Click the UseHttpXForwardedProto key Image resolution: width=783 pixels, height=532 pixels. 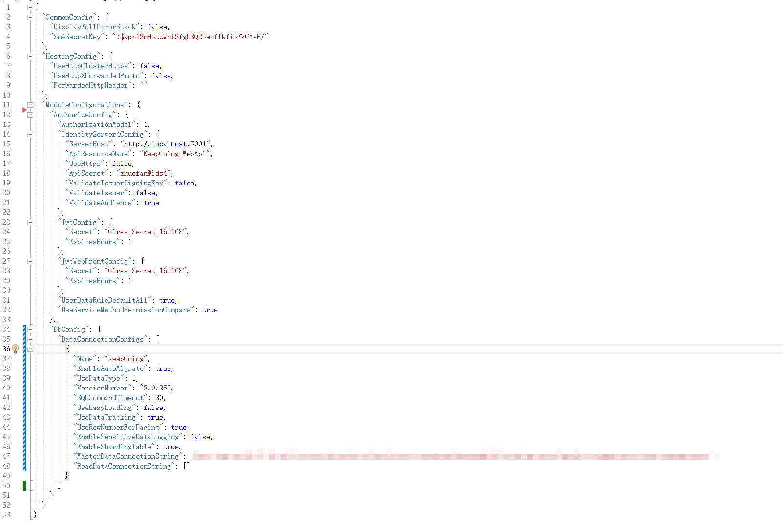coord(97,76)
